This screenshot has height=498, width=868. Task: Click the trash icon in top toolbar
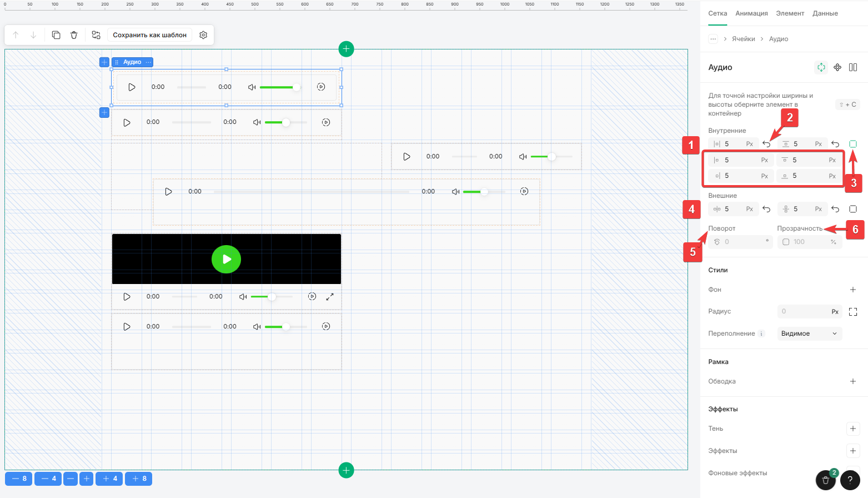tap(74, 35)
